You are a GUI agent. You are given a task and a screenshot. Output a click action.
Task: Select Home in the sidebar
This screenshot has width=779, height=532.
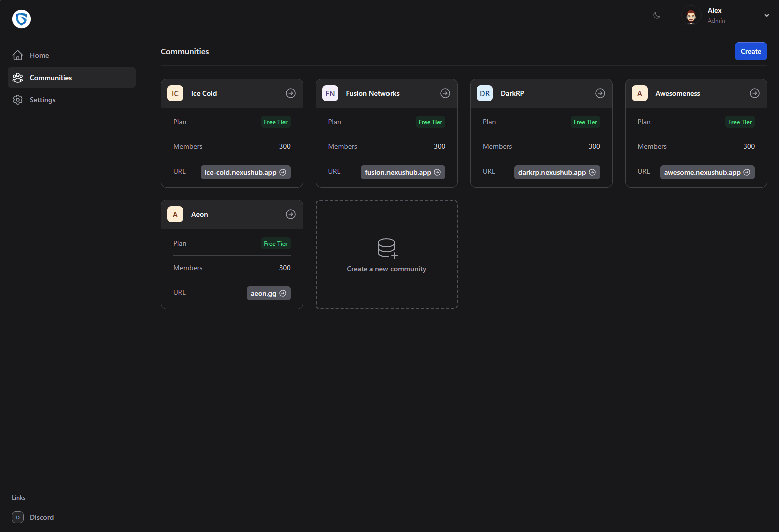pyautogui.click(x=39, y=55)
